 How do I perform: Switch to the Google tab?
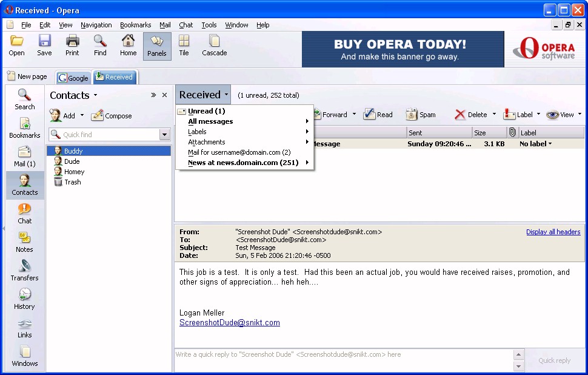coord(73,78)
